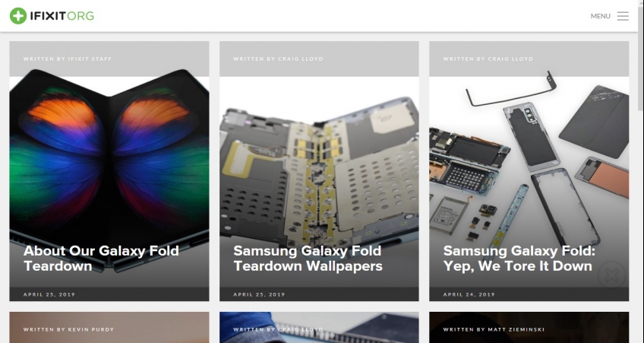This screenshot has width=644, height=343.
Task: Click 'Written by Kevin Purdy' byline
Action: [68, 329]
